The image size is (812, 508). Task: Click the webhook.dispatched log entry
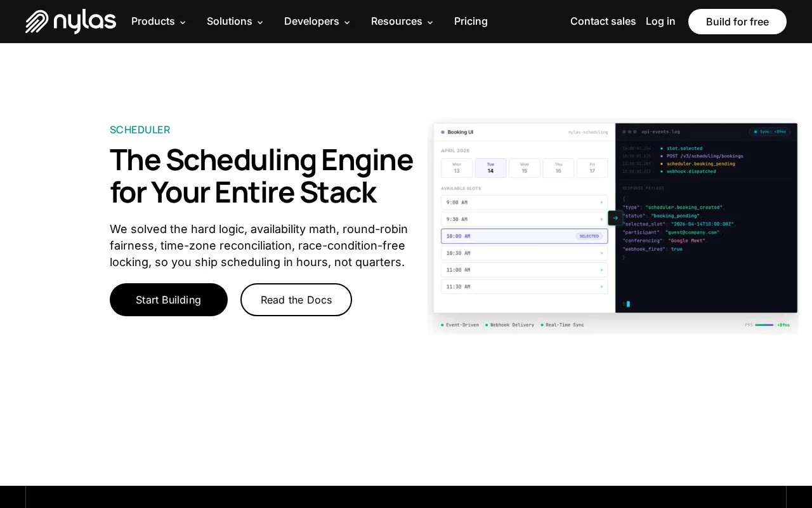tap(691, 171)
